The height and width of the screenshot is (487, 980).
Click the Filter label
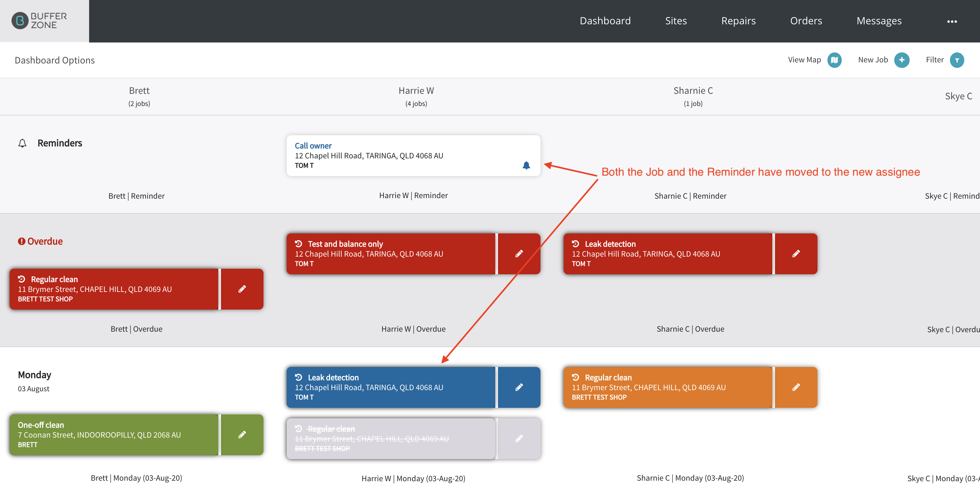[935, 60]
